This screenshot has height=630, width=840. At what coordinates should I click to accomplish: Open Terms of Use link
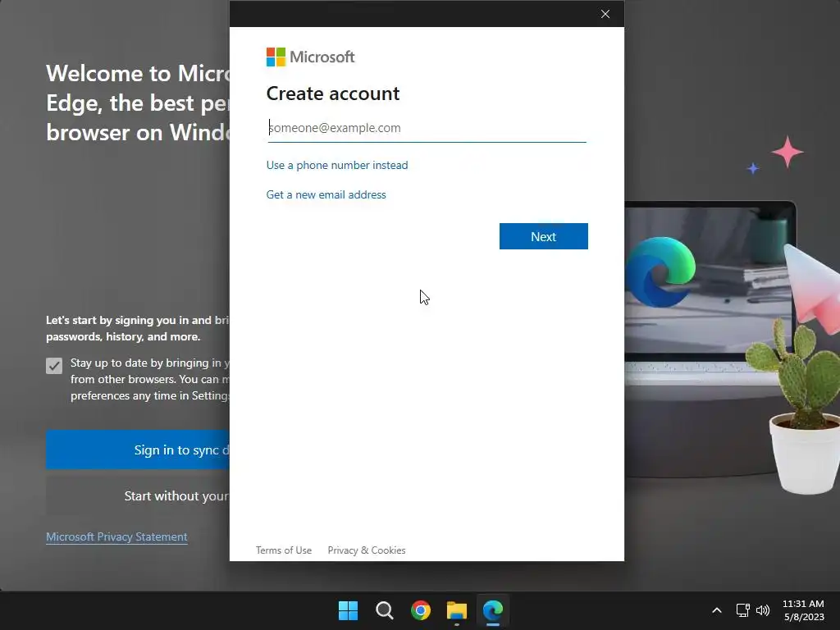click(x=283, y=550)
